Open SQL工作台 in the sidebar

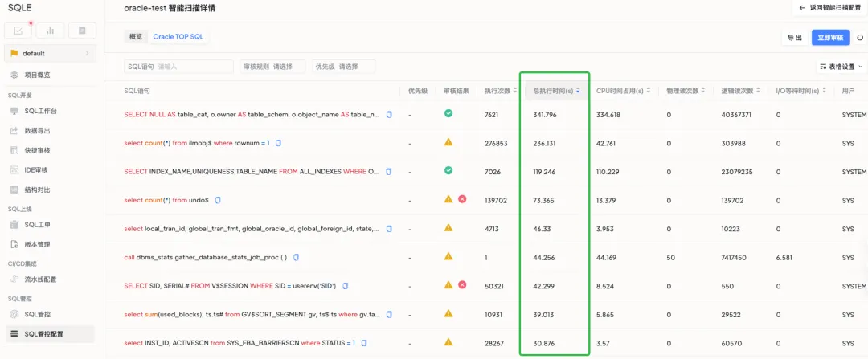click(40, 111)
